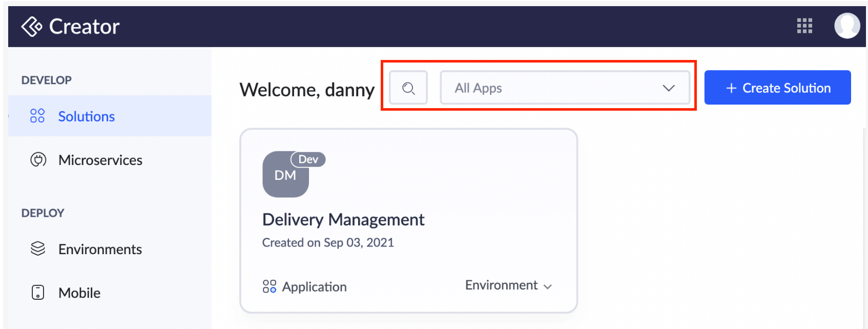Click the Environment chevron arrow
The image size is (868, 329).
[x=547, y=286]
